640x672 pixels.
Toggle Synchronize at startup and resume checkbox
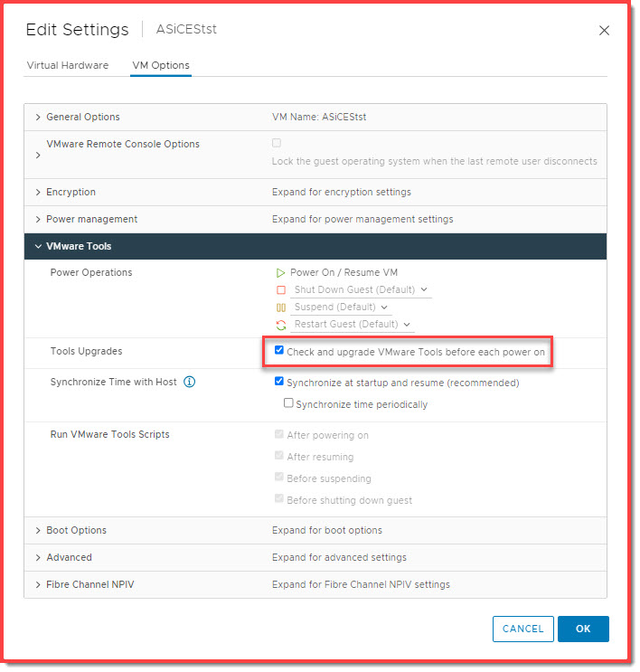(280, 383)
